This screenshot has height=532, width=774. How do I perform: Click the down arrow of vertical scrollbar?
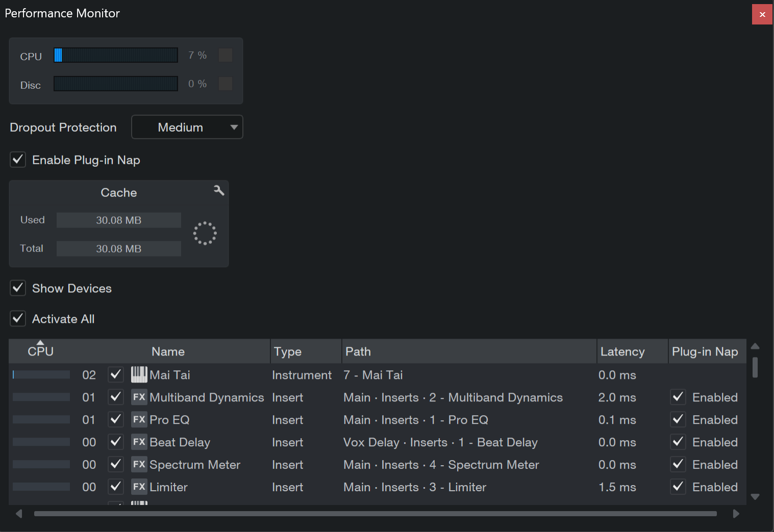[755, 496]
